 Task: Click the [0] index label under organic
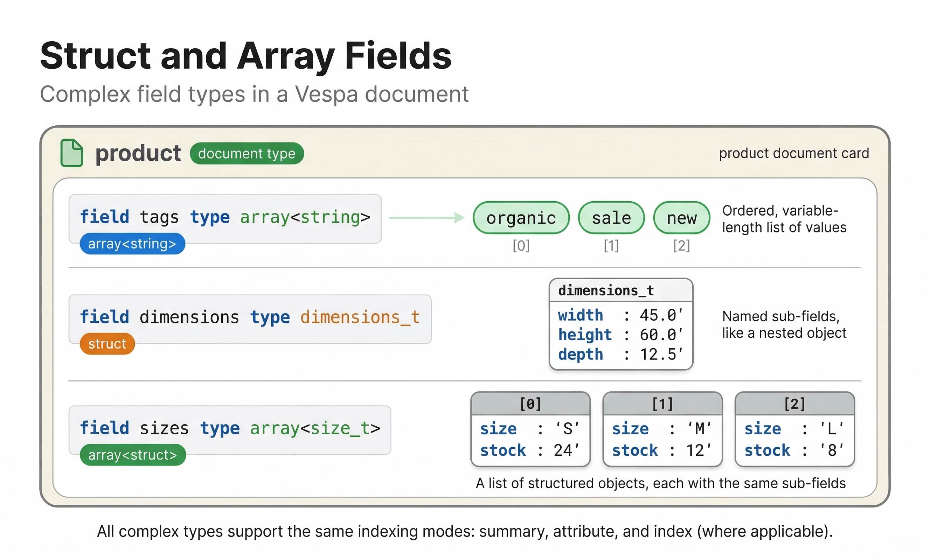coord(521,245)
